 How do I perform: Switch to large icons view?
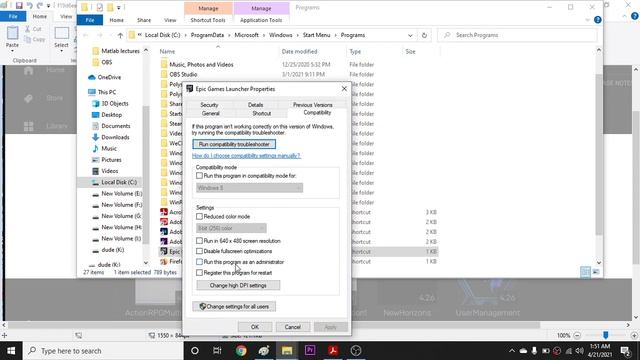(596, 272)
